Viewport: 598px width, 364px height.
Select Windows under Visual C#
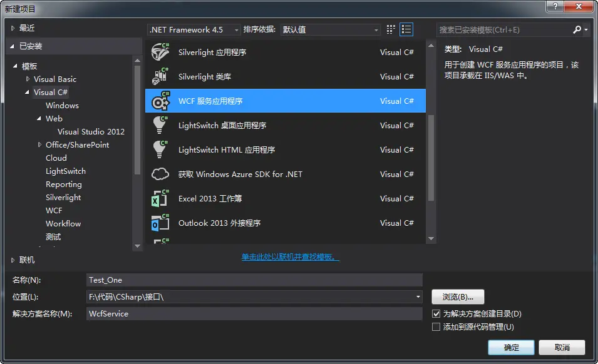(62, 106)
